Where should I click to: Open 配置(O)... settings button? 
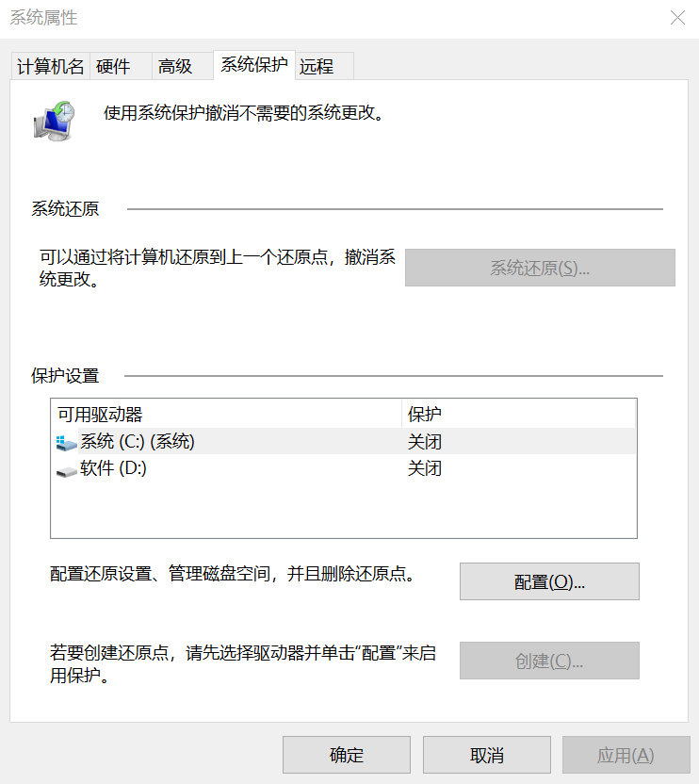click(549, 581)
